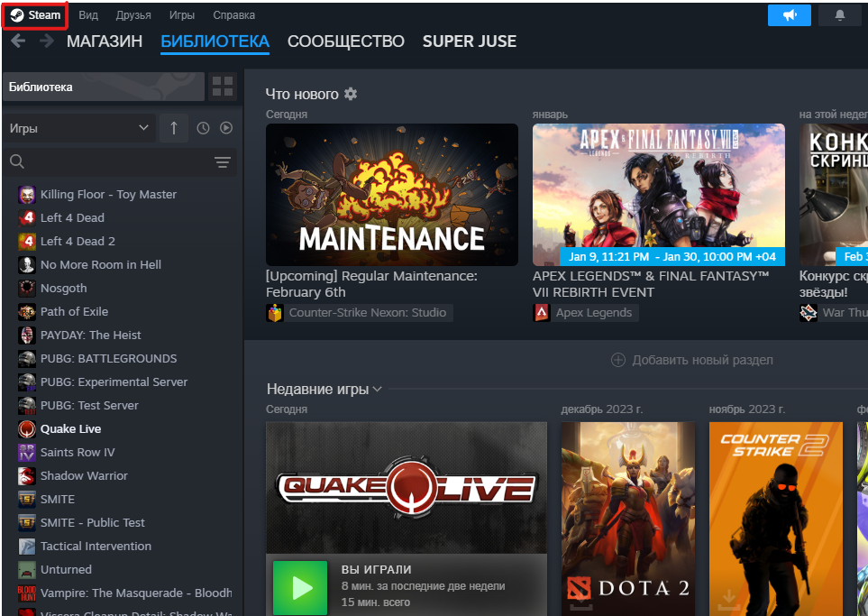This screenshot has height=616, width=868.
Task: Click PUBG: BATTLEGROUNDS helmet icon
Action: click(x=26, y=358)
